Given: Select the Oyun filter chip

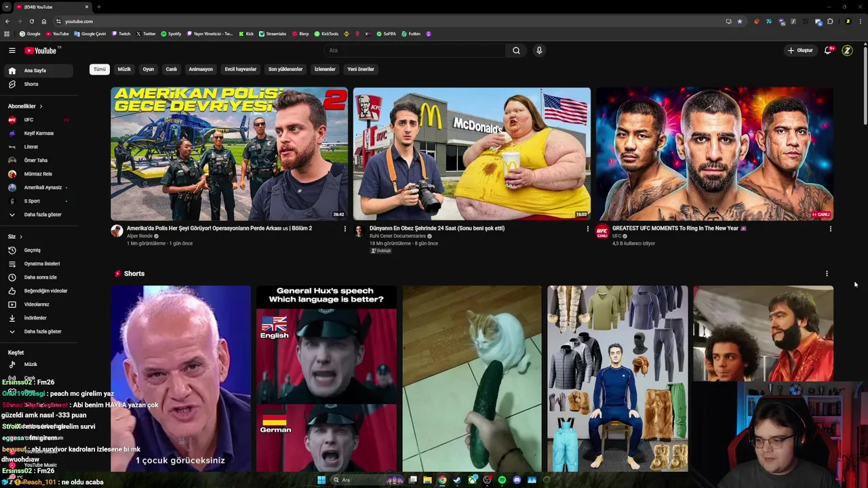Looking at the screenshot, I should (149, 69).
